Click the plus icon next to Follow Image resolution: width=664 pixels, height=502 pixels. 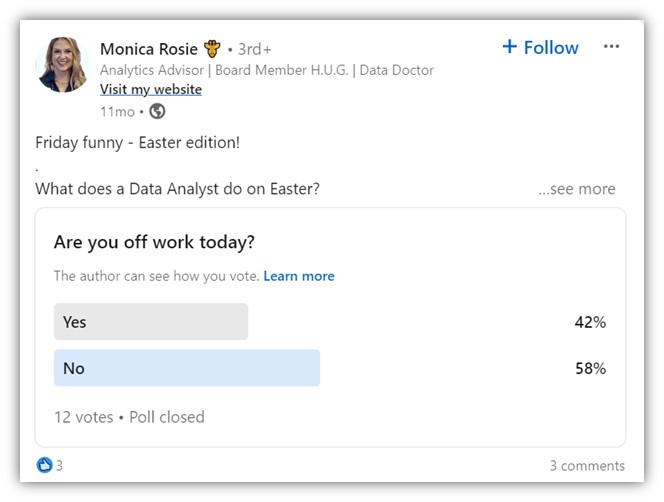(509, 46)
